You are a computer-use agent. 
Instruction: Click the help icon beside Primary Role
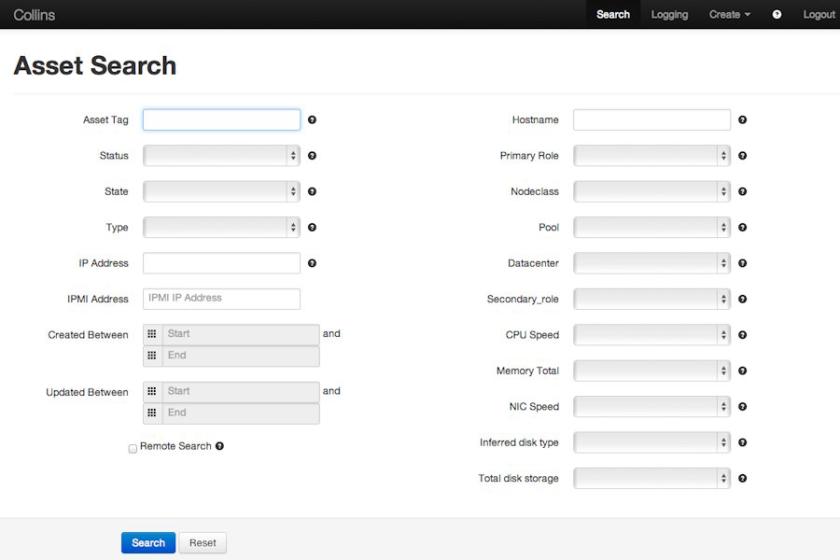coord(742,155)
